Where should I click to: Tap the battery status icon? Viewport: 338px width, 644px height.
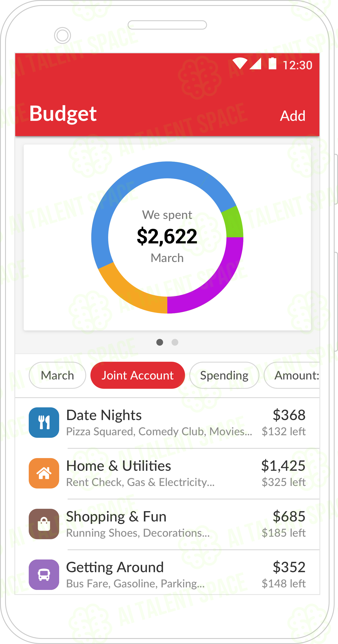click(x=273, y=63)
